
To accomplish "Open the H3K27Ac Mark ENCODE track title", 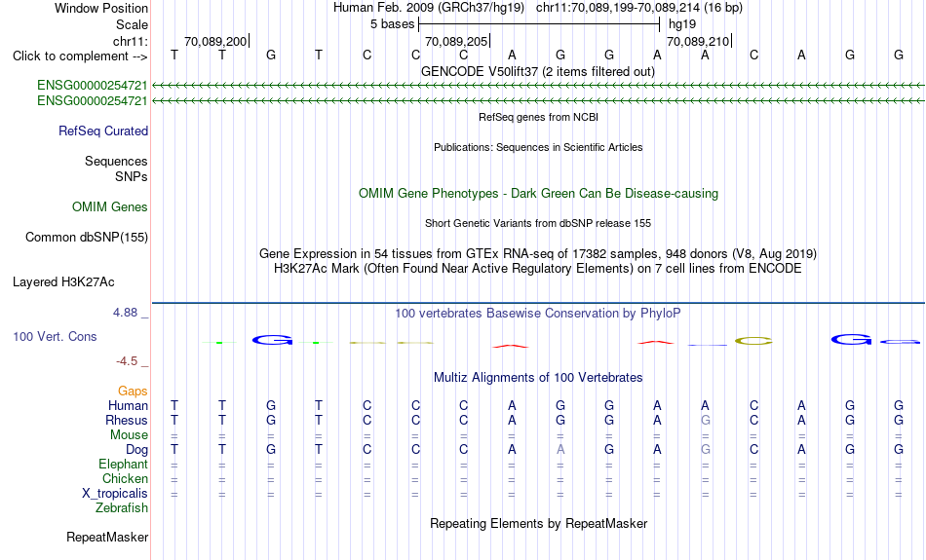I will (538, 269).
